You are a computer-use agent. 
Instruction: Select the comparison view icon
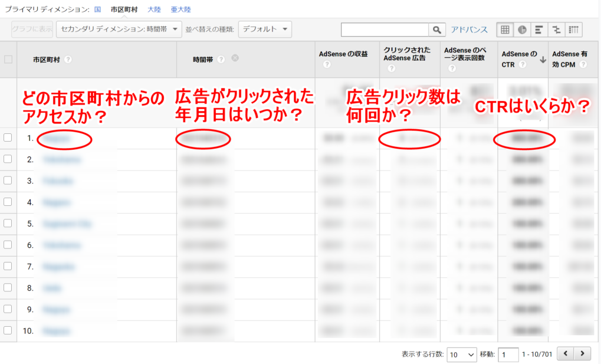(556, 29)
